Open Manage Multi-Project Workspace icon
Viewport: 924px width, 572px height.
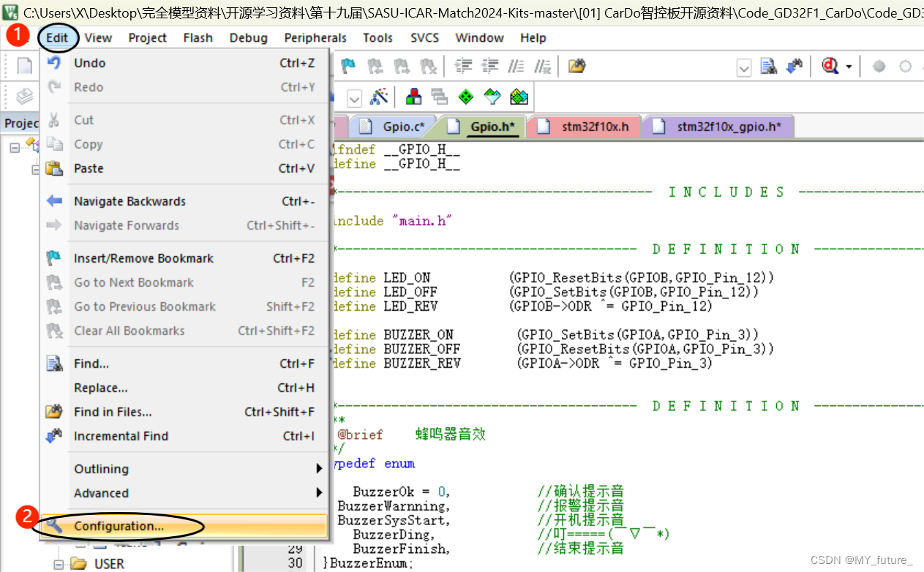pos(440,97)
